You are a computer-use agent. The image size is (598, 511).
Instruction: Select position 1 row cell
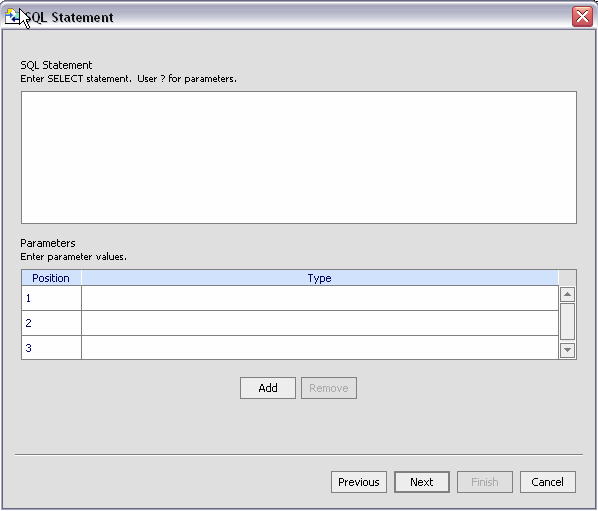(x=51, y=298)
